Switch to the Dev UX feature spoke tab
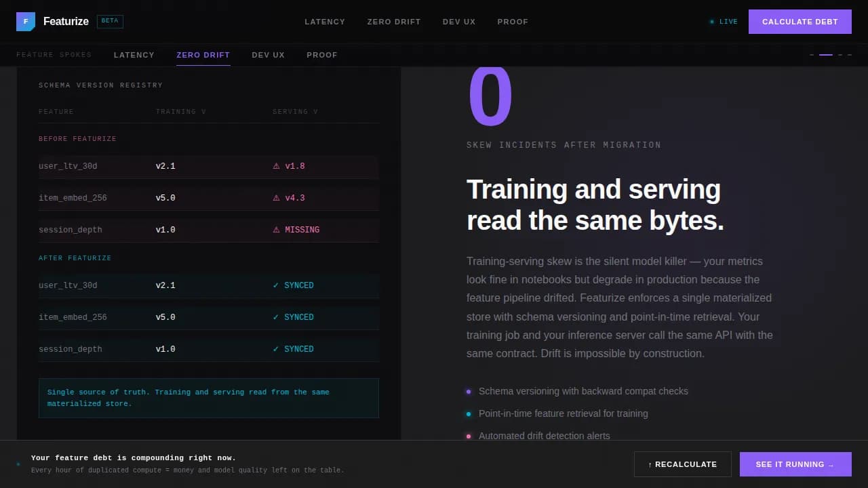This screenshot has height=488, width=868. click(x=269, y=55)
